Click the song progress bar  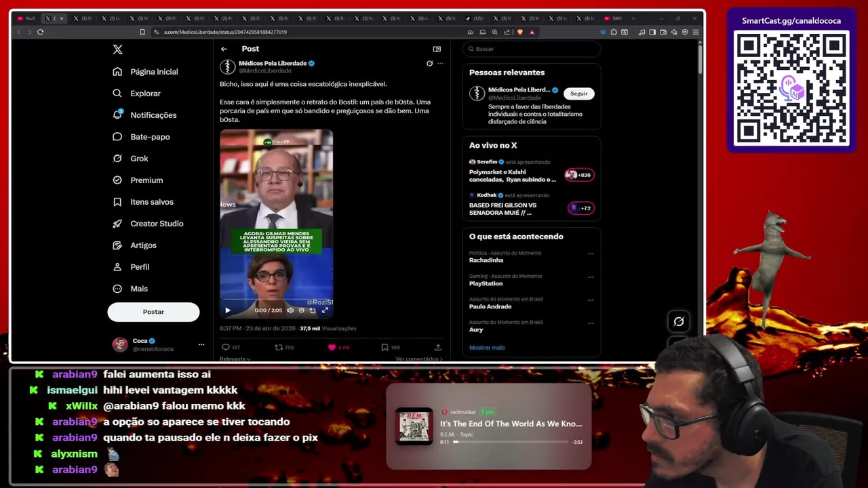[x=511, y=442]
